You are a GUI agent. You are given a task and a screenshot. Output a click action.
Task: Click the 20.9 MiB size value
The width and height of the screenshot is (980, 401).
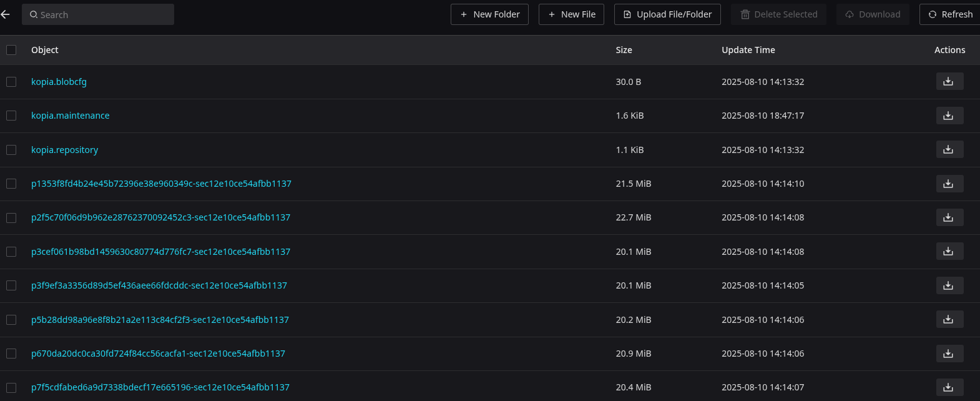click(x=633, y=354)
